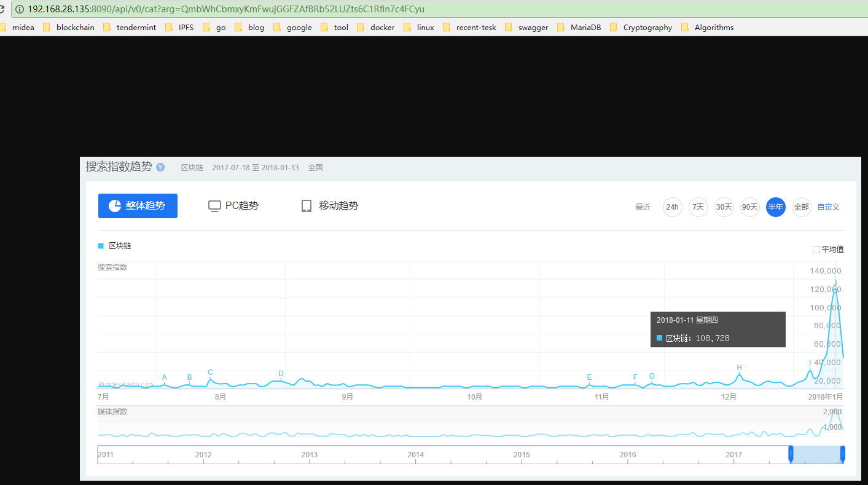Click the left handle of the range slider
Viewport: 868px width, 485px height.
pyautogui.click(x=791, y=454)
